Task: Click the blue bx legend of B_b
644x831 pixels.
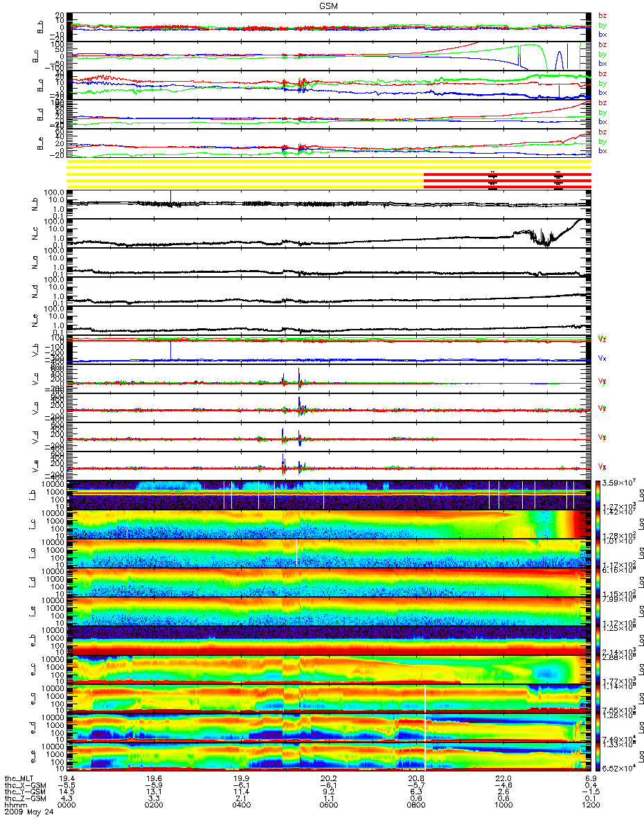Action: [x=602, y=35]
